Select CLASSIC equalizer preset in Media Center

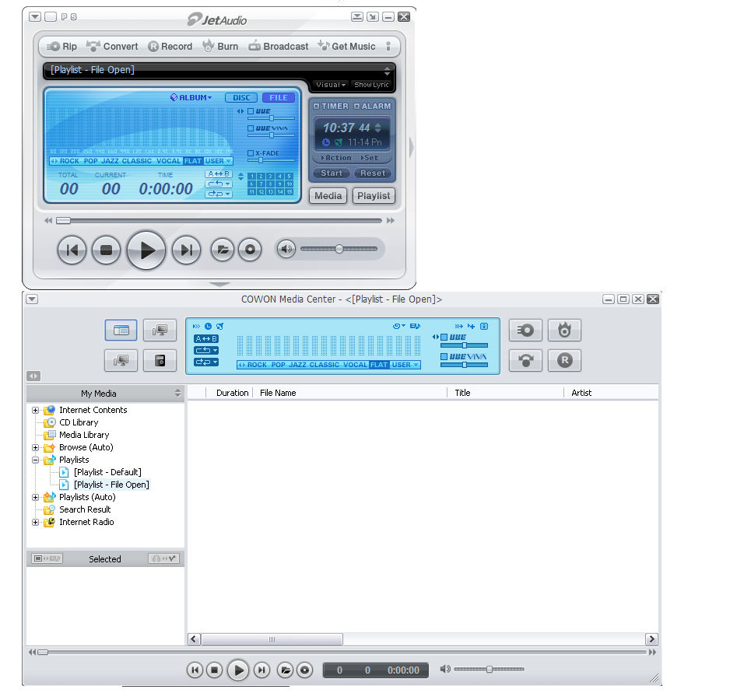tap(325, 365)
